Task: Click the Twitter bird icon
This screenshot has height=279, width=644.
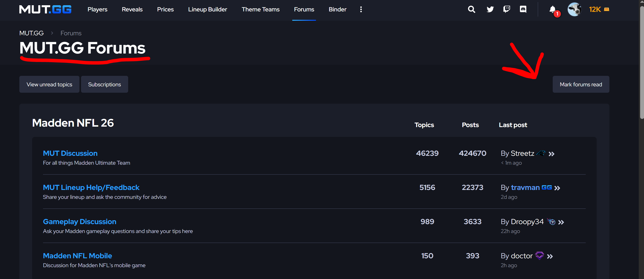Action: tap(490, 10)
